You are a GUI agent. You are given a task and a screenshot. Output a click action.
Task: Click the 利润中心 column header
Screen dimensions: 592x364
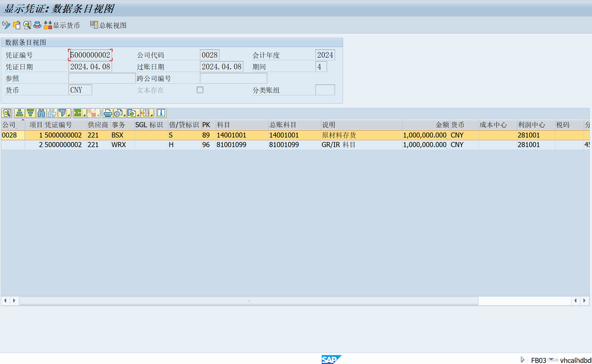point(531,125)
